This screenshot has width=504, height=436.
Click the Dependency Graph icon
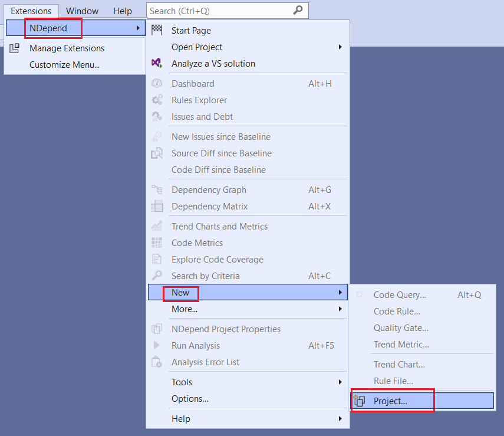157,189
